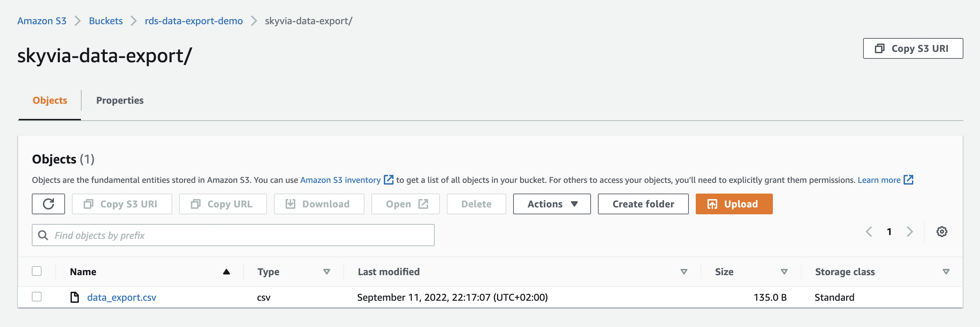Viewport: 980px width, 327px height.
Task: Click external link icon after Learn more
Action: coord(908,180)
